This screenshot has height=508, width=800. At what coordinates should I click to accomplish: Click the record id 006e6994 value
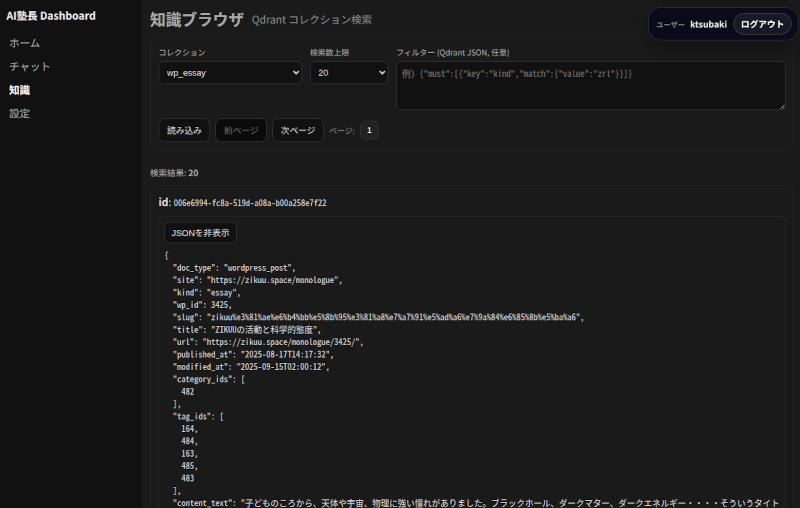[x=249, y=203]
